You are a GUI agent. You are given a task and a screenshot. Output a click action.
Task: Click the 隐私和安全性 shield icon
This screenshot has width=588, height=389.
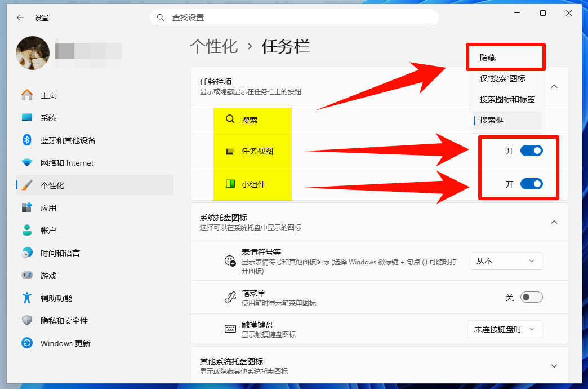(27, 320)
